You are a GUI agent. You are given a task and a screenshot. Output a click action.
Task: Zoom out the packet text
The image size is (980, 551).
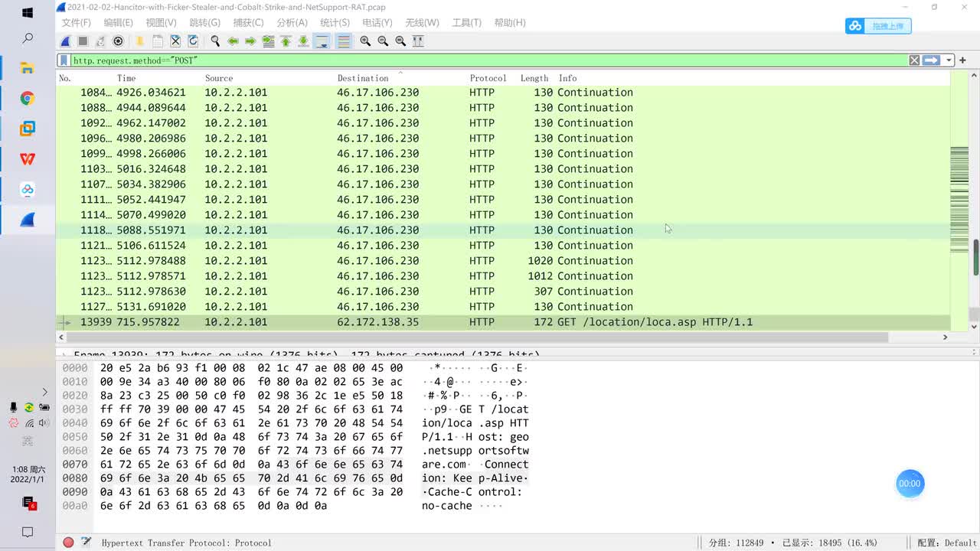click(383, 41)
